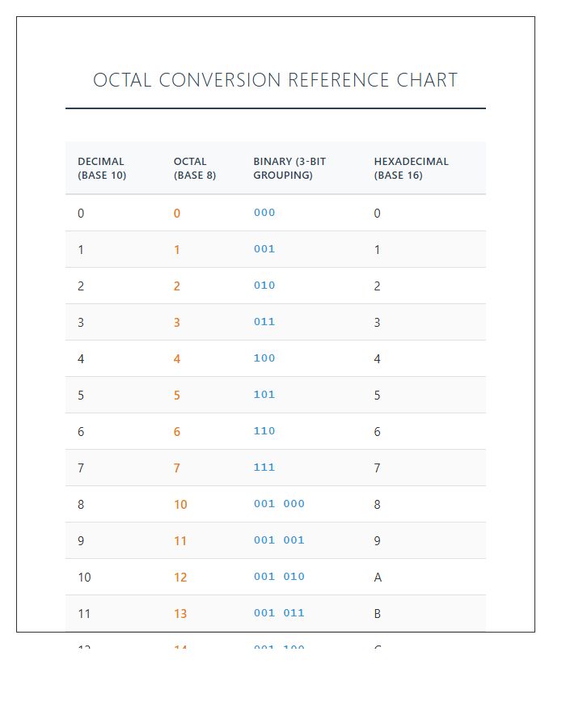Screen dimensions: 566x728
Task: Click the binary value 111
Action: point(264,468)
